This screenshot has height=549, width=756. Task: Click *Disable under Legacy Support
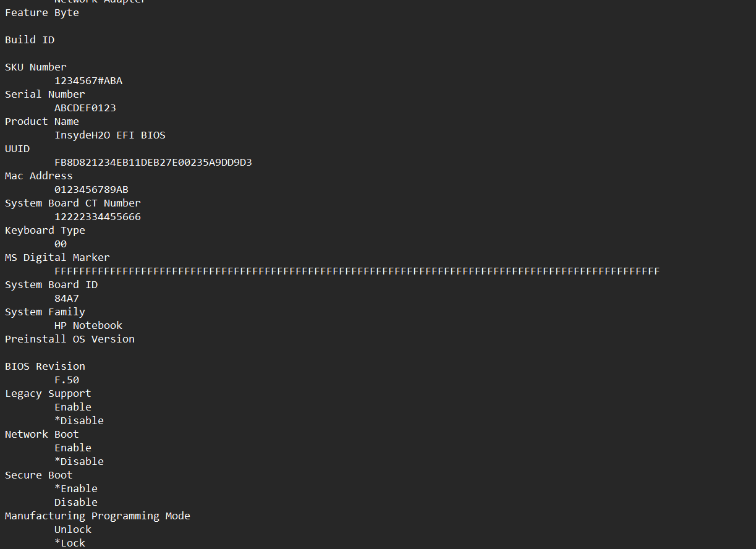(x=79, y=420)
